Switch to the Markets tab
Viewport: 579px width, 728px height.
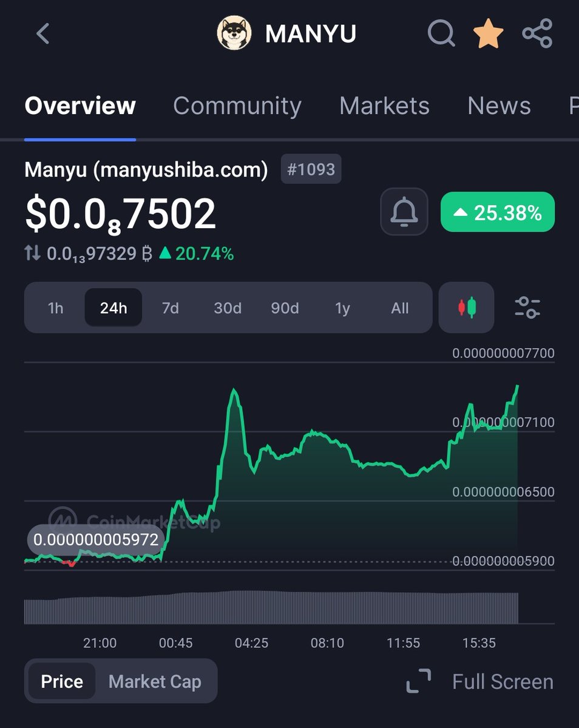click(385, 105)
